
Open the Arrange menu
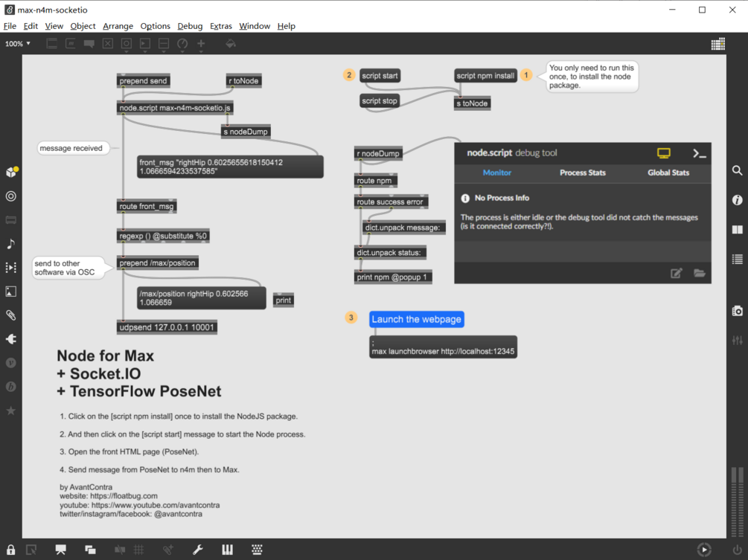(x=118, y=26)
